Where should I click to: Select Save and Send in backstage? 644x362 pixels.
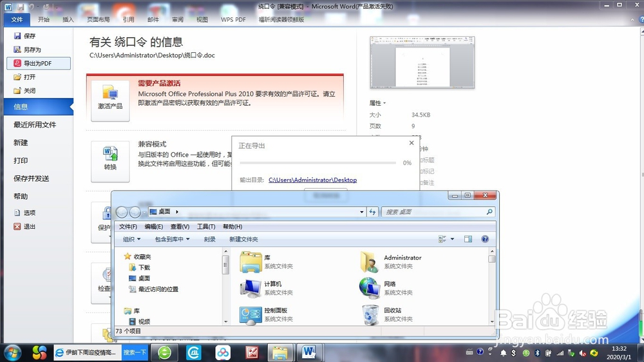(x=31, y=178)
